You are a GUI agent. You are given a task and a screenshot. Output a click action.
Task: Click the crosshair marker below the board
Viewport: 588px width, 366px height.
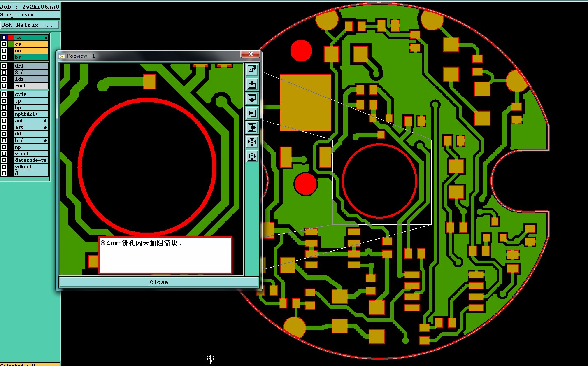[x=210, y=359]
